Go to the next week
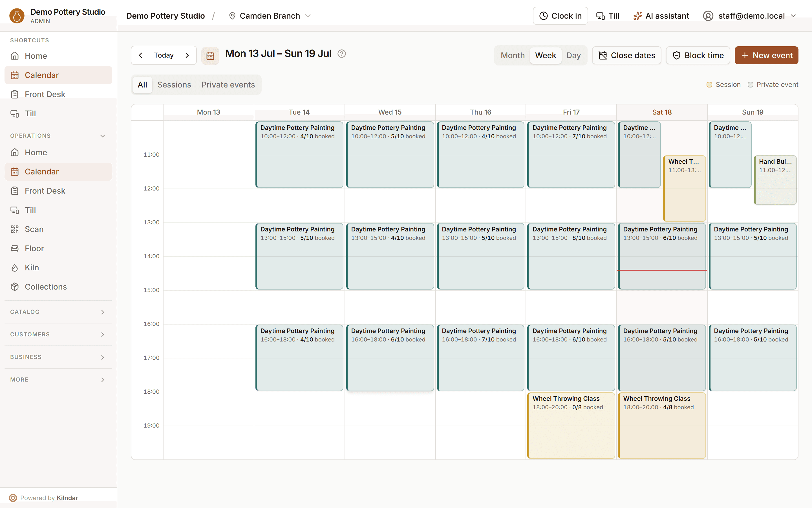Image resolution: width=812 pixels, height=508 pixels. pyautogui.click(x=187, y=55)
